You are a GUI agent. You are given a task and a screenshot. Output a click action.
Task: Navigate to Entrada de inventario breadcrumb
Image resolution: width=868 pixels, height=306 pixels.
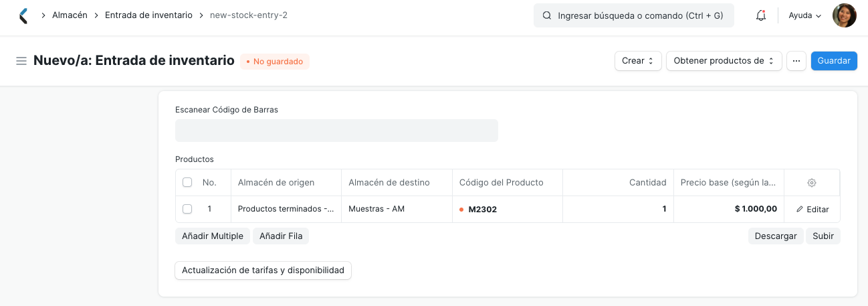click(148, 15)
